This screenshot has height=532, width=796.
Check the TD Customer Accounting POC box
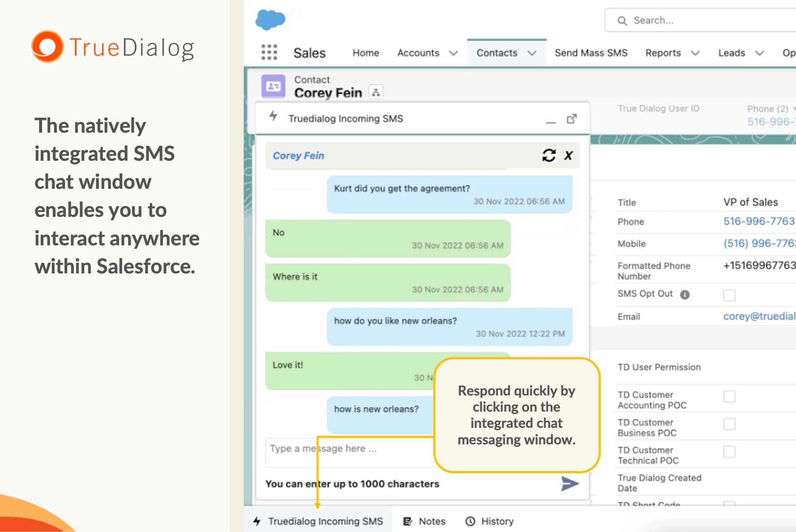click(x=729, y=396)
